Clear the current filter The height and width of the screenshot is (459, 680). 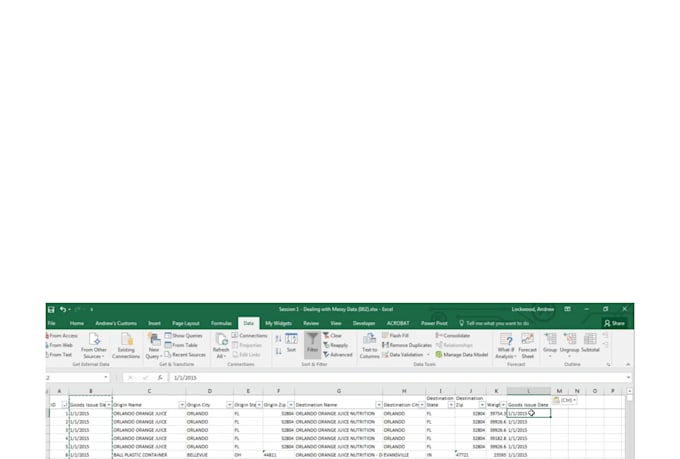pos(332,336)
